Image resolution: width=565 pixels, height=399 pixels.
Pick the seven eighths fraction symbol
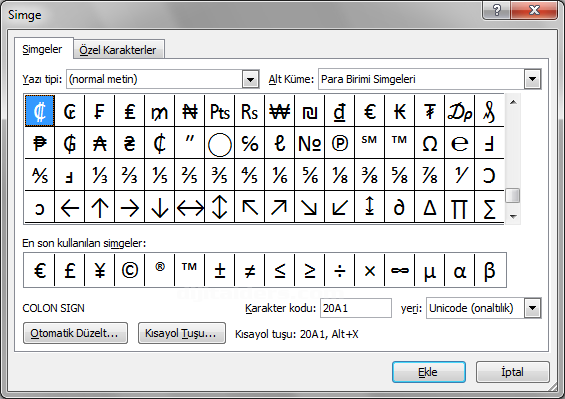point(430,175)
